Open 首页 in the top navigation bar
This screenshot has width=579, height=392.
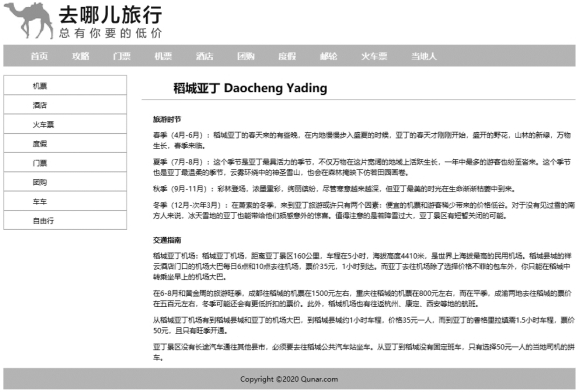pyautogui.click(x=39, y=56)
